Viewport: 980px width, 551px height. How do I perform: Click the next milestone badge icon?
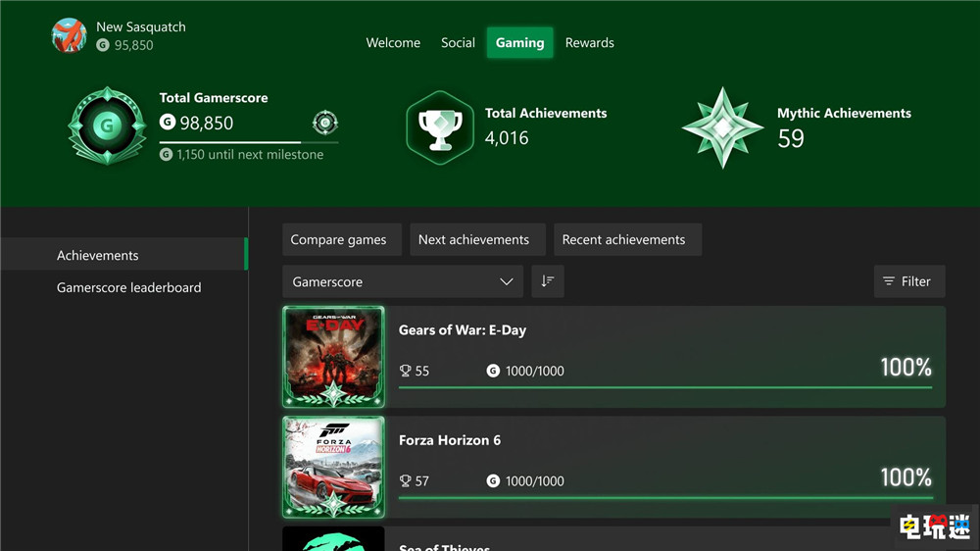(325, 123)
